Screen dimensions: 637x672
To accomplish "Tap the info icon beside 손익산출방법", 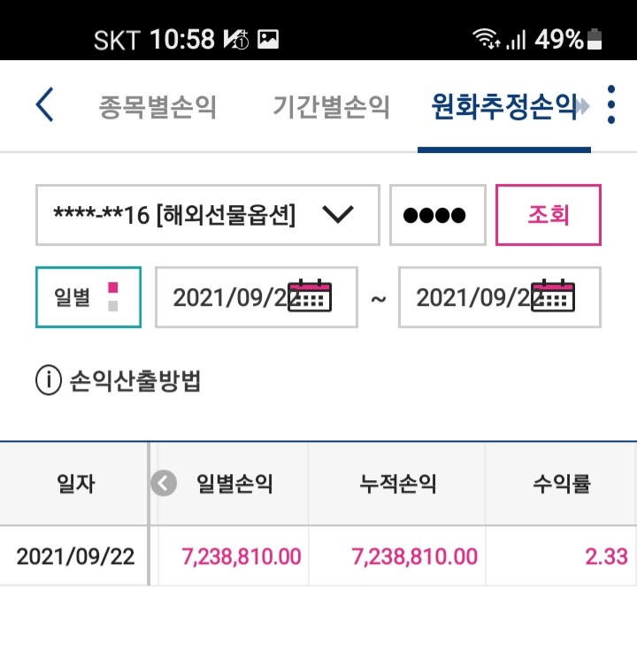I will pyautogui.click(x=49, y=379).
